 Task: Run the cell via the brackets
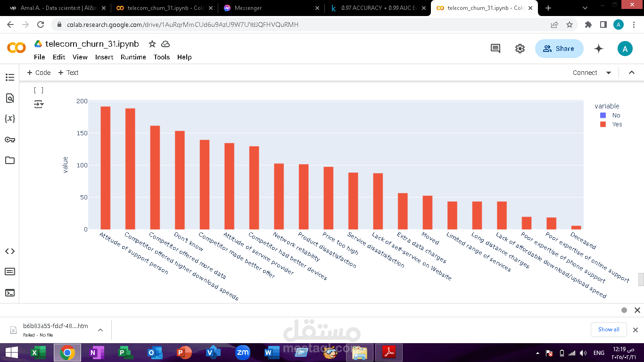tap(39, 90)
